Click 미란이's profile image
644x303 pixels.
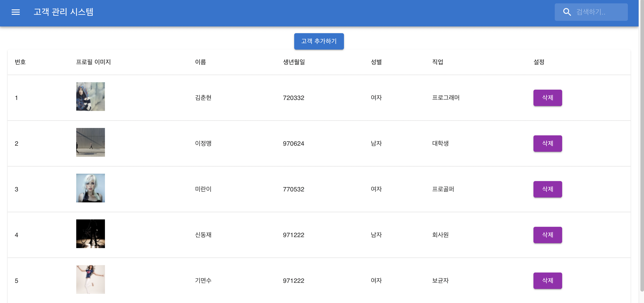point(91,188)
